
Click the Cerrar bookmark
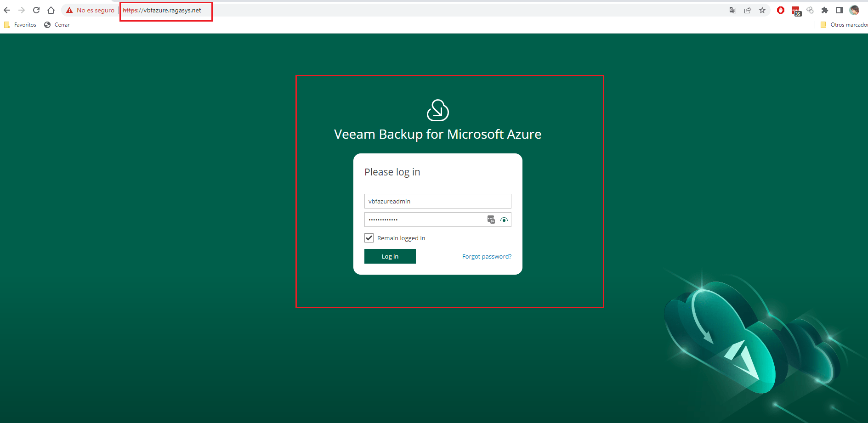(57, 25)
